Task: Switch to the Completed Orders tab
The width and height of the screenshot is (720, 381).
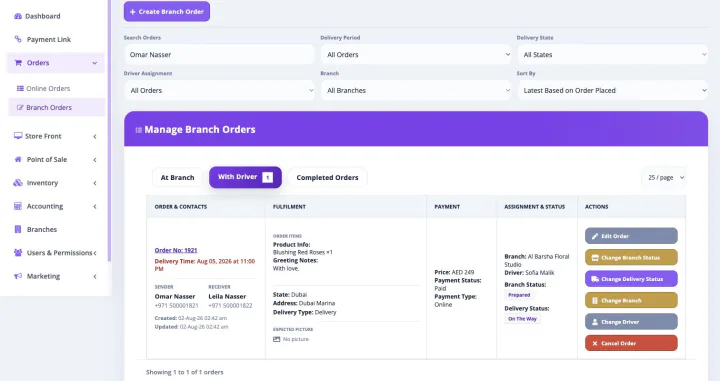Action: point(327,178)
